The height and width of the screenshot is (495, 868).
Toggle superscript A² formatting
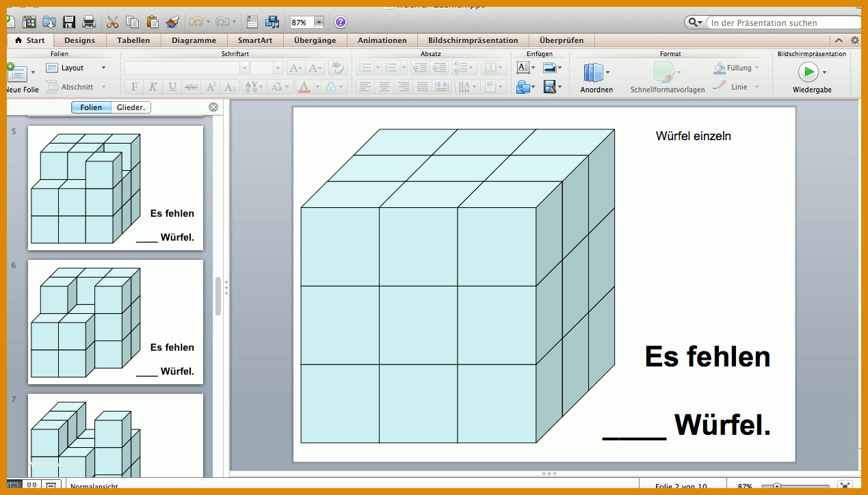point(211,87)
